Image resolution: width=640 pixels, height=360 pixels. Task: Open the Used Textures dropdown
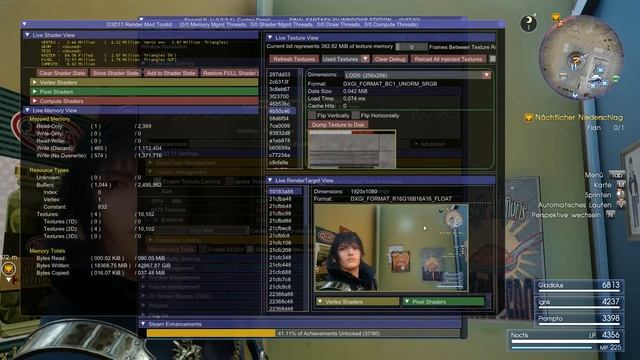[345, 59]
